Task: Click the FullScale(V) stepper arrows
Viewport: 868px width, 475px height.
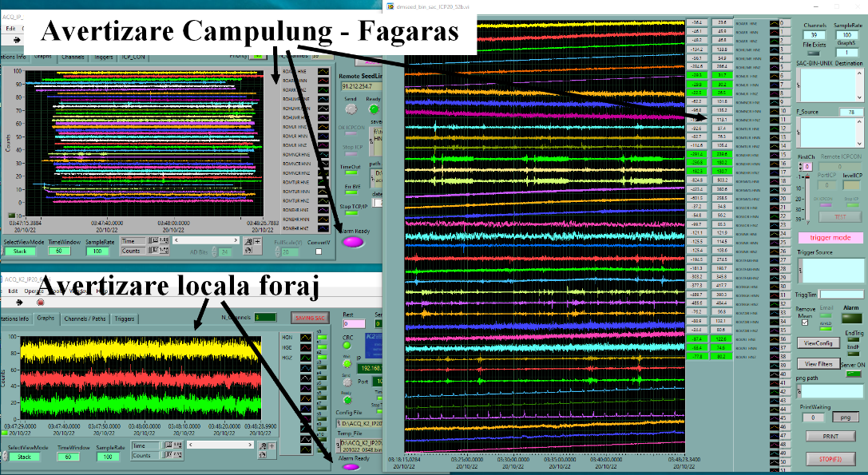Action: coord(277,252)
